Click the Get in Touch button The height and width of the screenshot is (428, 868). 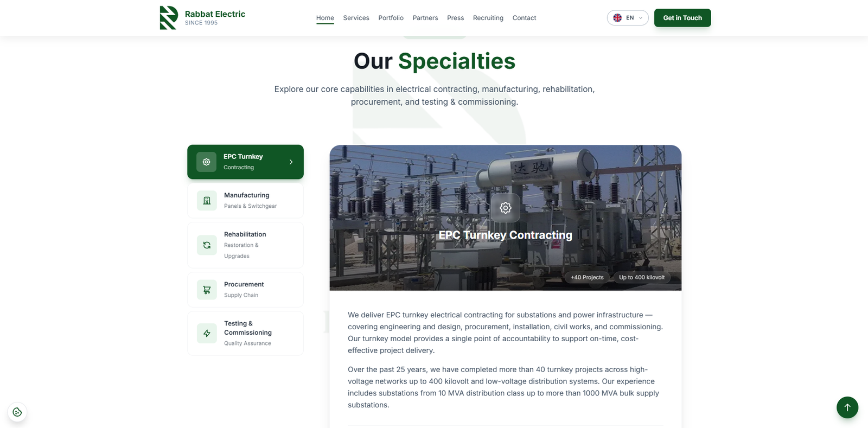tap(682, 18)
